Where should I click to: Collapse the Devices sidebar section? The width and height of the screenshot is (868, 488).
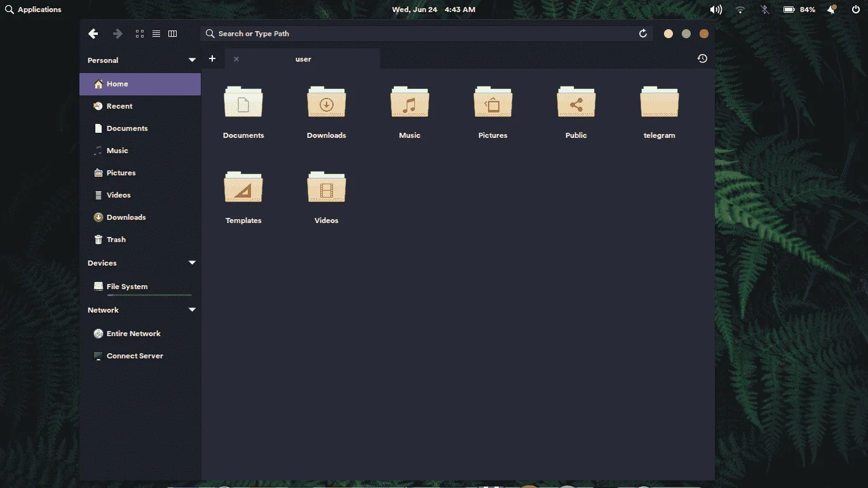(x=192, y=263)
